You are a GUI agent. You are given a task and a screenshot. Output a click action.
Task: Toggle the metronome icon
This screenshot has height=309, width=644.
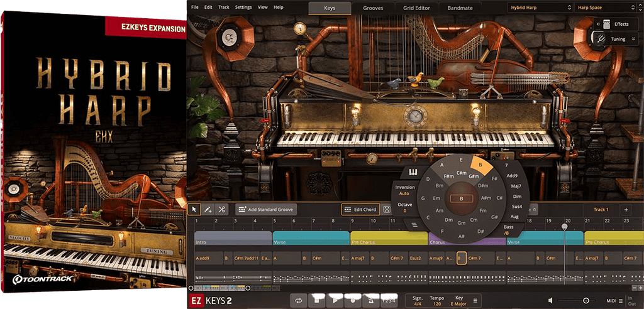point(371,300)
